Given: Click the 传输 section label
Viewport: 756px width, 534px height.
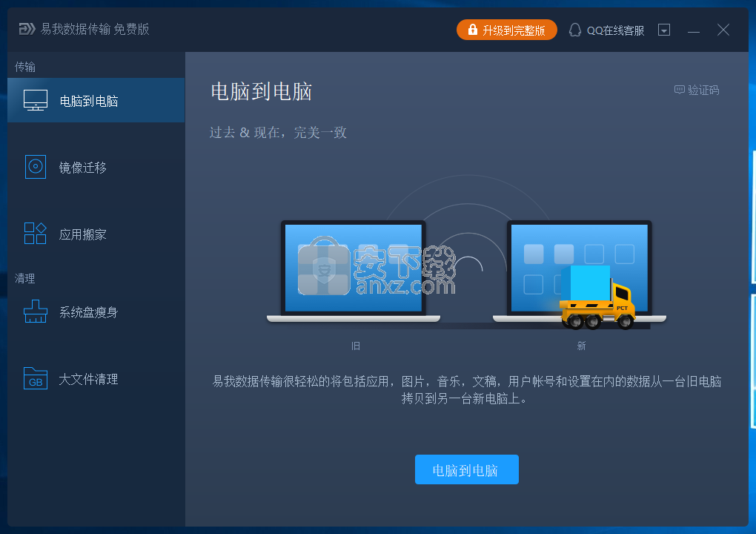Looking at the screenshot, I should 25,67.
